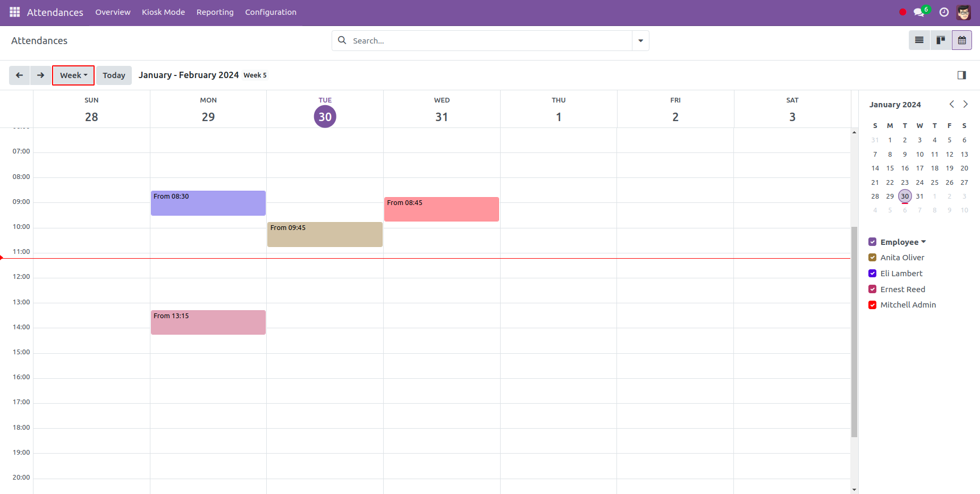Open the apps grid menu icon
This screenshot has width=980, height=494.
(15, 12)
